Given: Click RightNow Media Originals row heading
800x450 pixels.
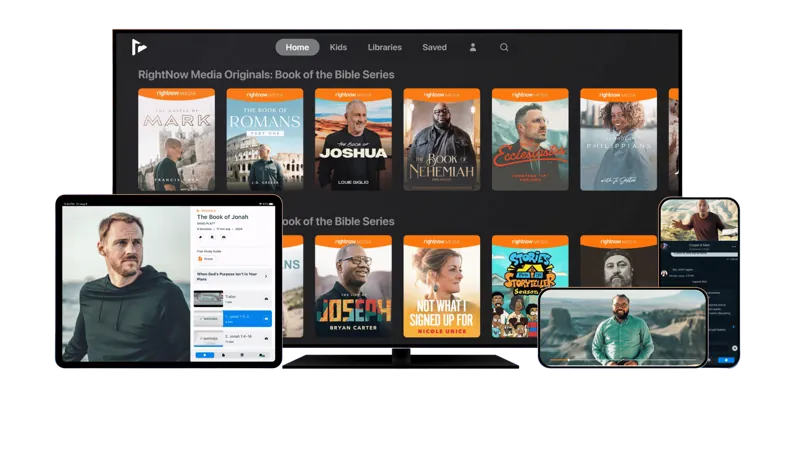Looking at the screenshot, I should (266, 74).
